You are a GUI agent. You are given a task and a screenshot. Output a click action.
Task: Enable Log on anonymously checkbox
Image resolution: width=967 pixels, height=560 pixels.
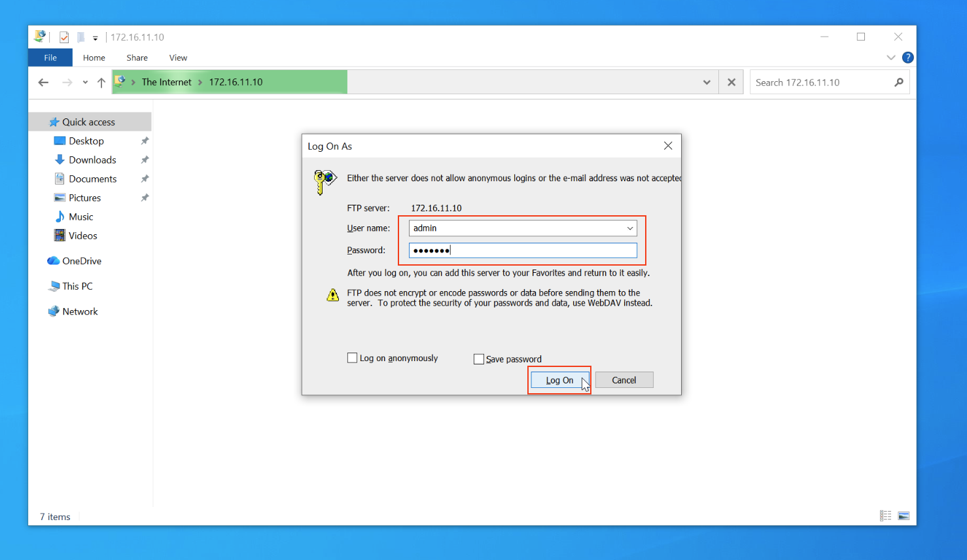click(x=352, y=358)
